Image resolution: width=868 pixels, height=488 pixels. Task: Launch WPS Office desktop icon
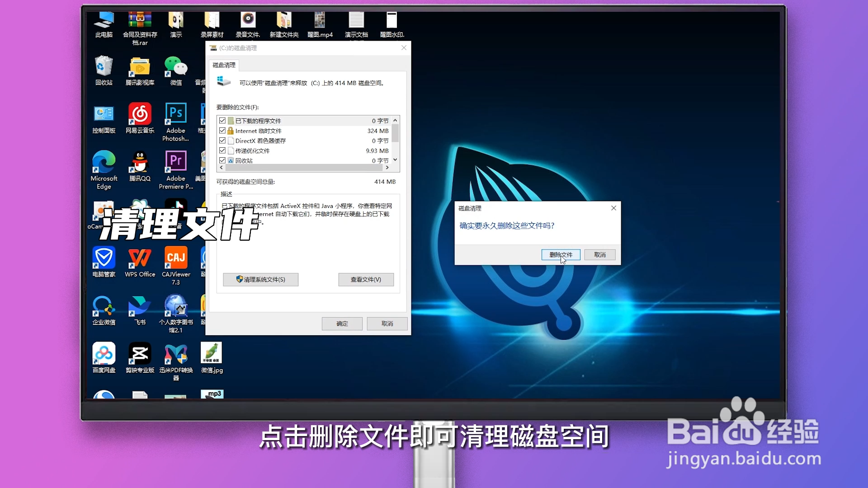(140, 262)
